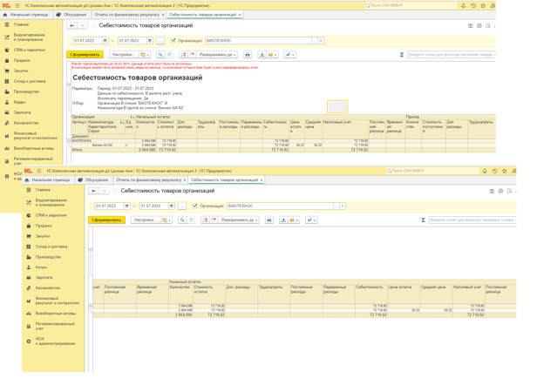The height and width of the screenshot is (392, 537).
Task: Uncheck Организация checkbox in lower window
Action: (195, 206)
